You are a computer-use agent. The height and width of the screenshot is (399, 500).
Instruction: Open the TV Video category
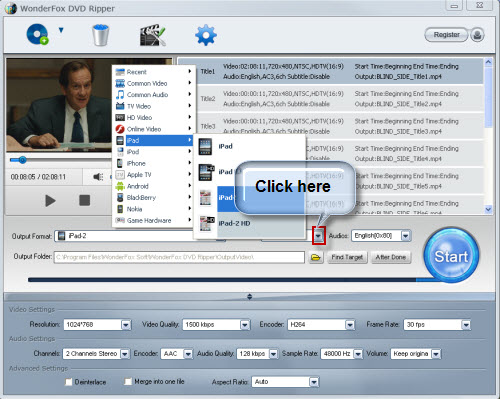click(153, 106)
